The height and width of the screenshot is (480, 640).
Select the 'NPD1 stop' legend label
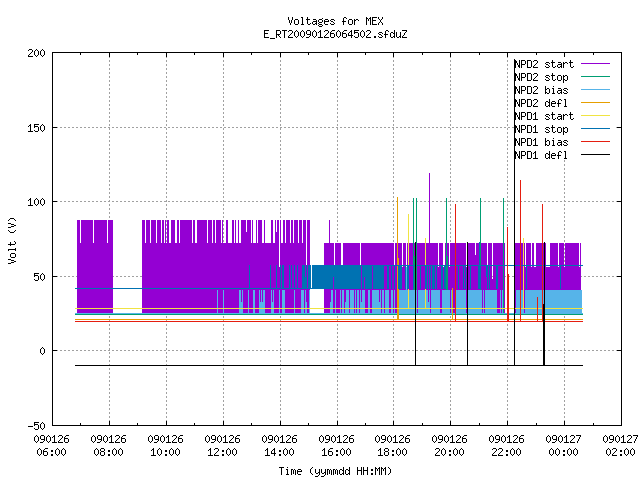[541, 129]
